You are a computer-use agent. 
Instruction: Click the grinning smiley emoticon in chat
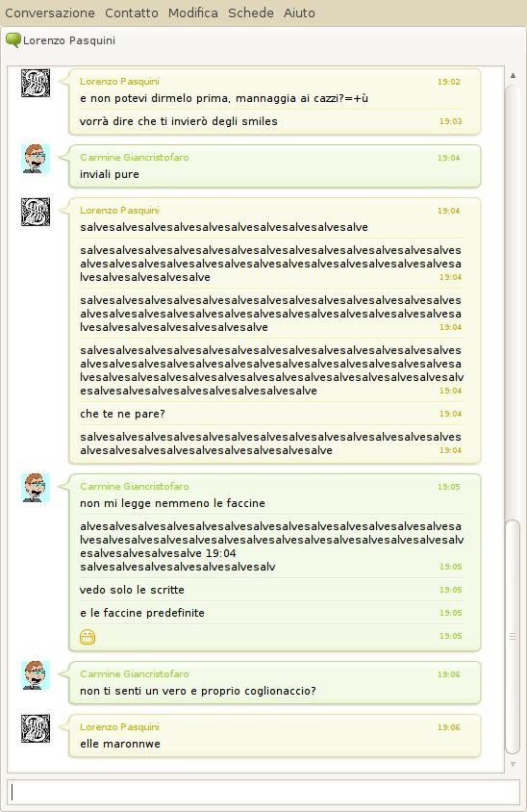[88, 637]
